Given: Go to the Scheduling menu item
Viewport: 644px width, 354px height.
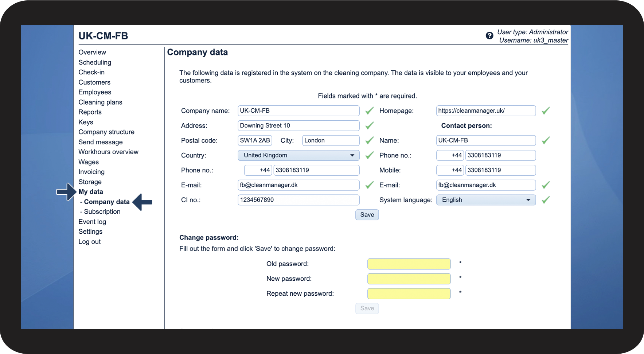Looking at the screenshot, I should click(x=95, y=62).
